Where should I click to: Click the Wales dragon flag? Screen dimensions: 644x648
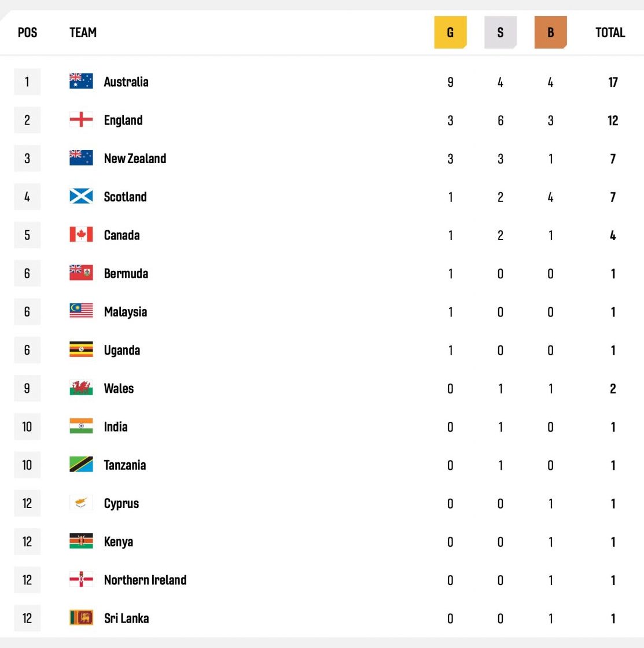pos(81,388)
